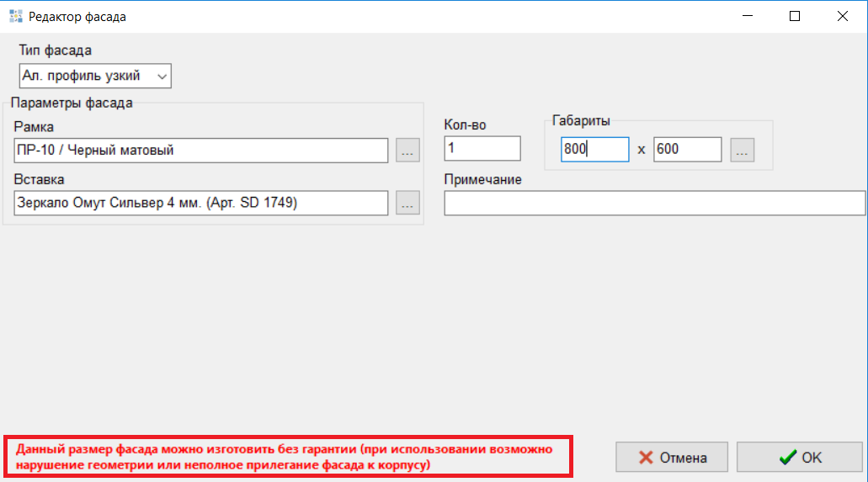Focus the Вставка field with Зеркало Омут Сильвер
The width and height of the screenshot is (868, 482).
[x=200, y=203]
